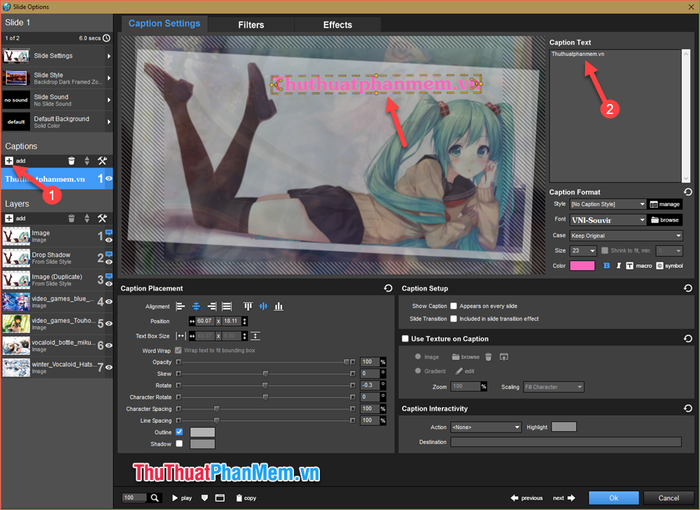Viewport: 700px width, 510px height.
Task: Expand Slide Settings arrow
Action: [x=108, y=56]
